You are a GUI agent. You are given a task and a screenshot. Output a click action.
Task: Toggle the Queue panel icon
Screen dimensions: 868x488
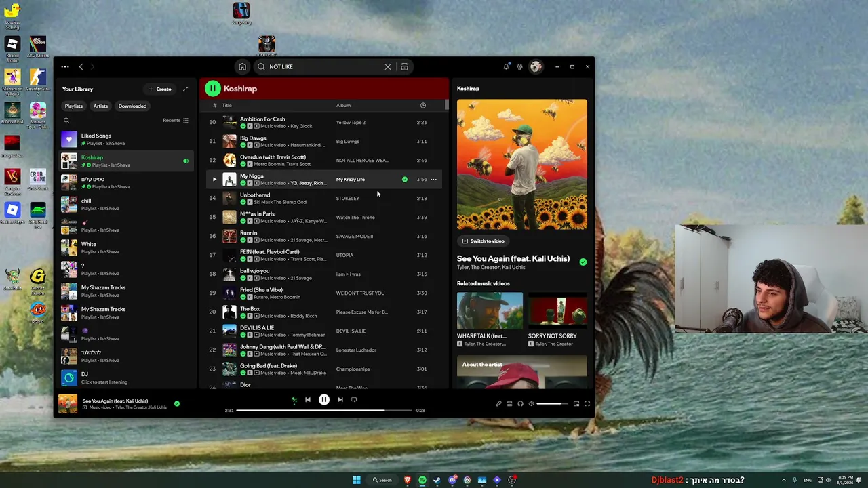click(x=509, y=404)
